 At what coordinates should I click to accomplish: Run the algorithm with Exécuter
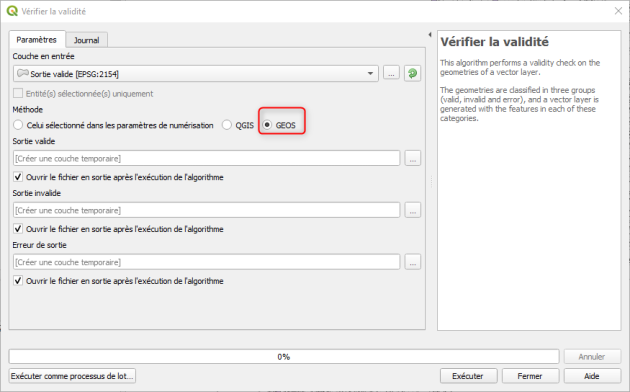click(x=468, y=376)
